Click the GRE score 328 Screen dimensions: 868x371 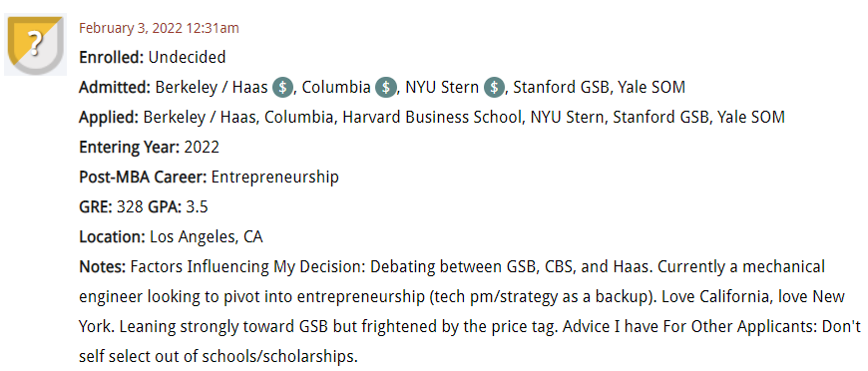130,207
